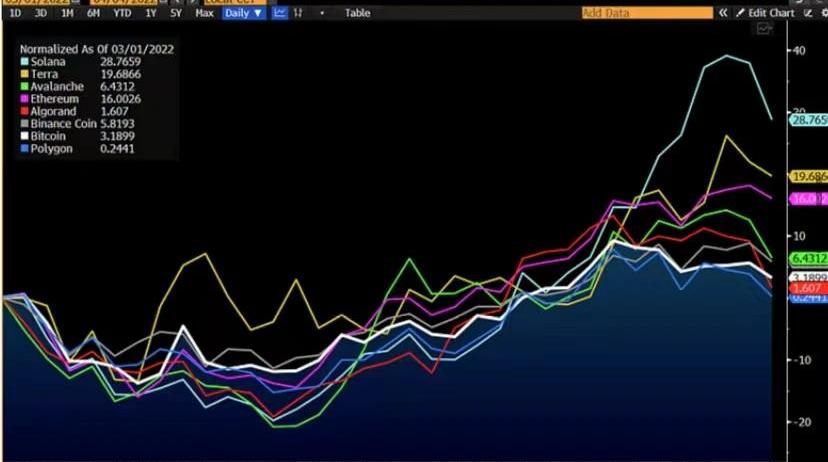Image resolution: width=828 pixels, height=462 pixels.
Task: Toggle the Terra series in the legend
Action: pyautogui.click(x=43, y=74)
